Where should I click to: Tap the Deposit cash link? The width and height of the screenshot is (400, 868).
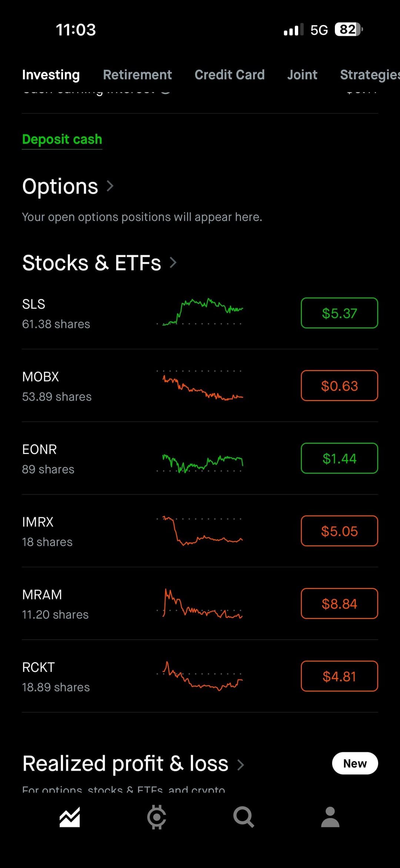(x=62, y=139)
